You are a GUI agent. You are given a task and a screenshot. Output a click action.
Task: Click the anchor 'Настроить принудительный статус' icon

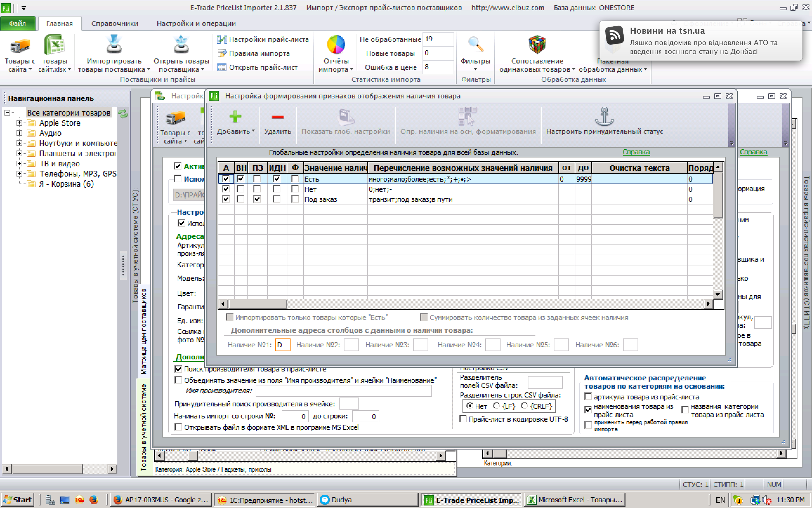point(604,116)
